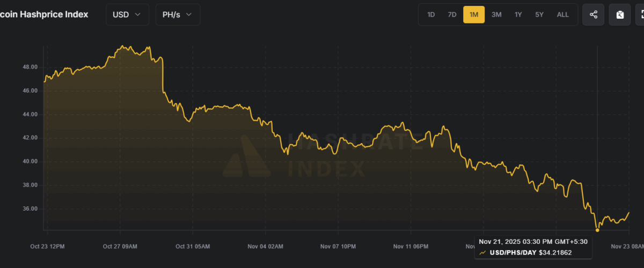Screen dimensions: 644x268
Task: Choose the 3M time range
Action: click(496, 14)
